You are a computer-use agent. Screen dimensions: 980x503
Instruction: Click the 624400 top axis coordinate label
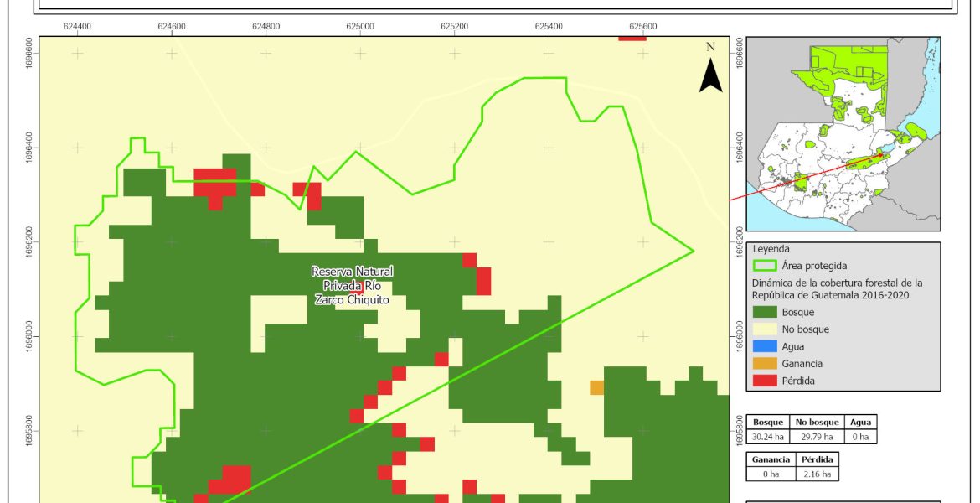coord(77,27)
